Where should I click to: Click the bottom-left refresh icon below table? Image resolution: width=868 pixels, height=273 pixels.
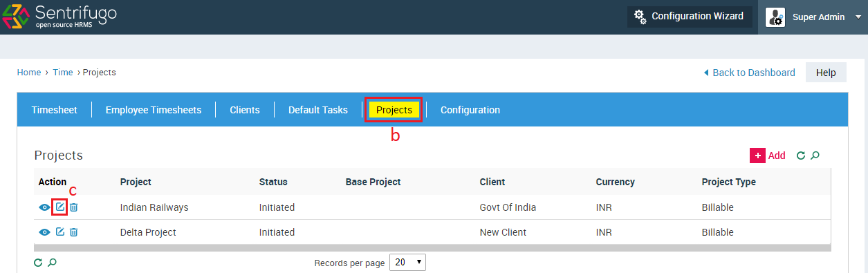point(38,263)
